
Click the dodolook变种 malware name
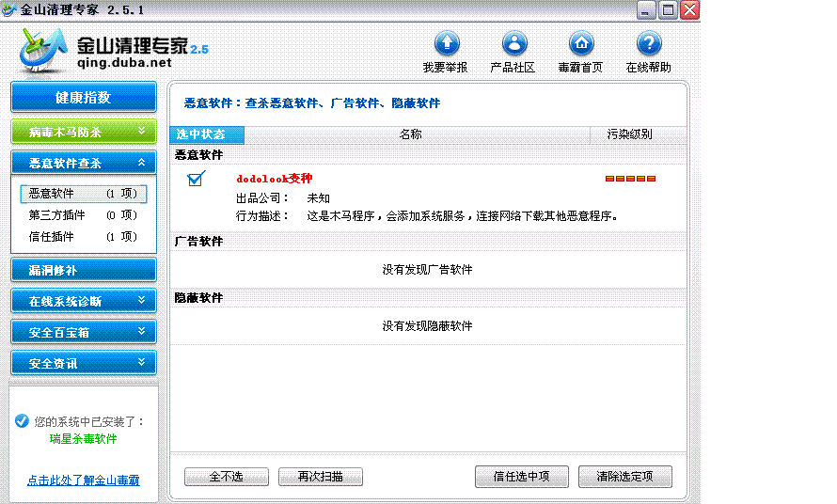(x=275, y=179)
